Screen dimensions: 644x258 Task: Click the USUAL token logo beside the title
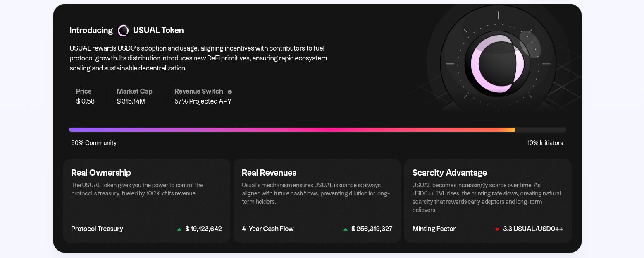pyautogui.click(x=123, y=31)
